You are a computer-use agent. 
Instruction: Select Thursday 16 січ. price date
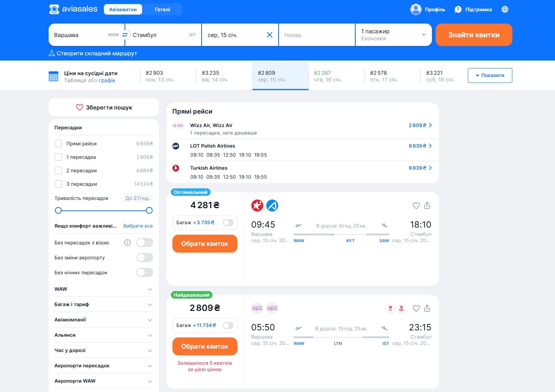(x=337, y=76)
